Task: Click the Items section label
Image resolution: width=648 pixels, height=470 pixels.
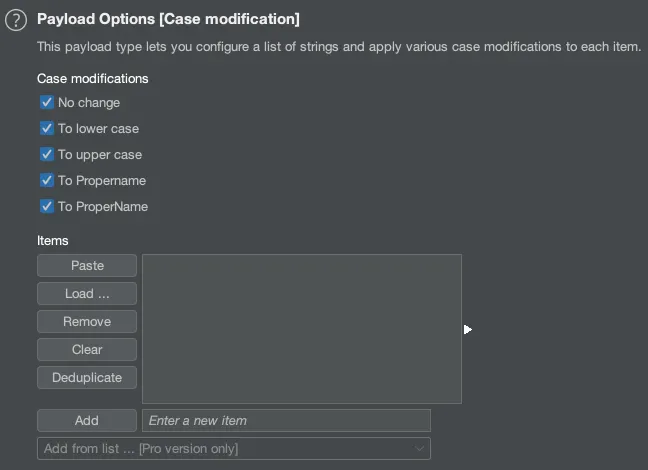Action: [53, 241]
